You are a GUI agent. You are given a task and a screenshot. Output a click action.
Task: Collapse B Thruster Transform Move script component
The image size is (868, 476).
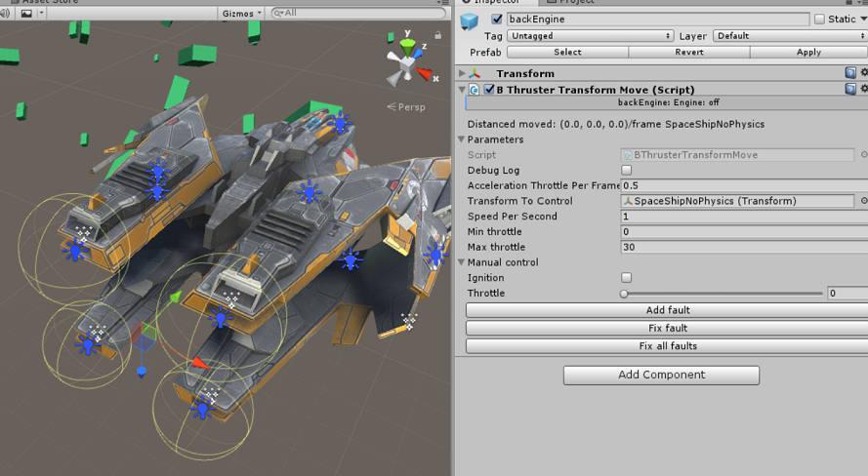tap(462, 89)
